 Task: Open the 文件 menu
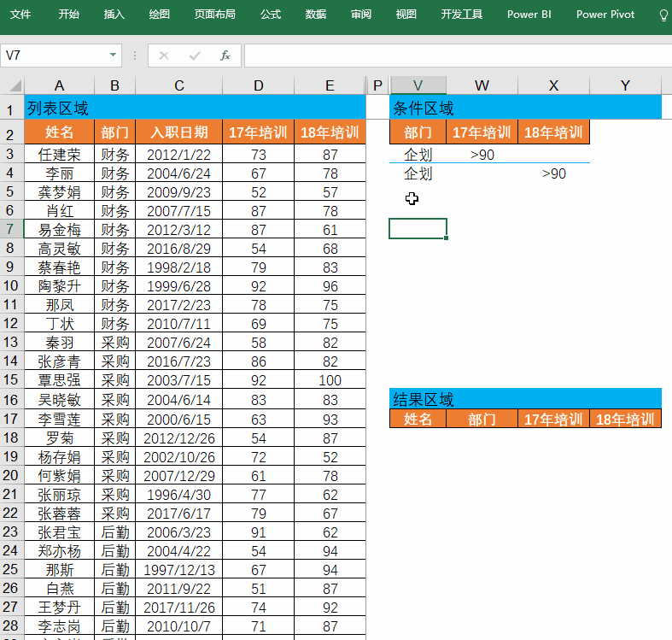(x=20, y=15)
